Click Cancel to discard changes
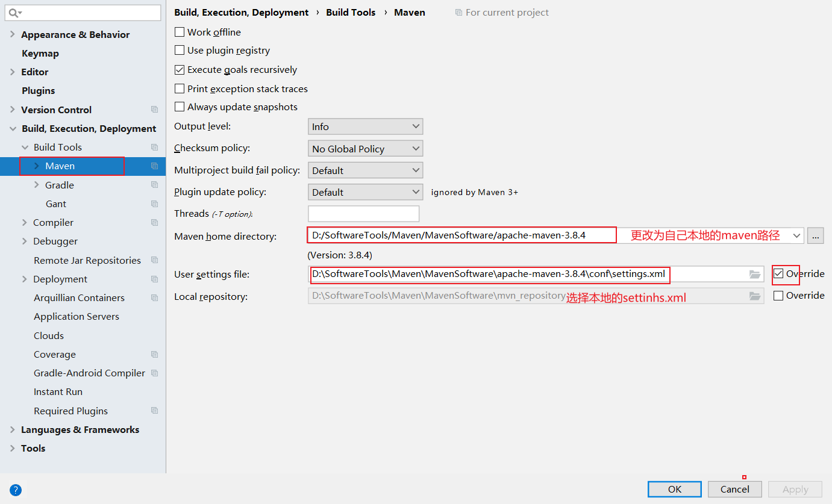This screenshot has height=504, width=832. point(735,489)
